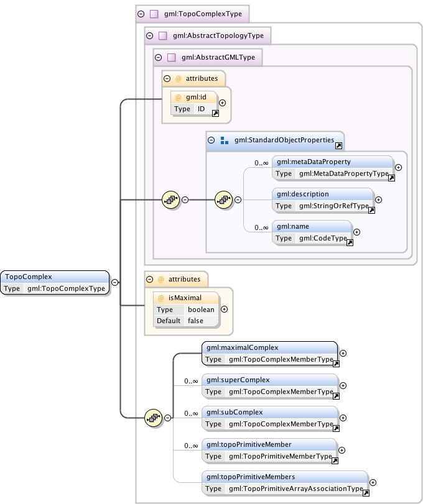The height and width of the screenshot is (504, 423).
Task: Select the gml:topoPrimitiveMembers element name
Action: (251, 477)
